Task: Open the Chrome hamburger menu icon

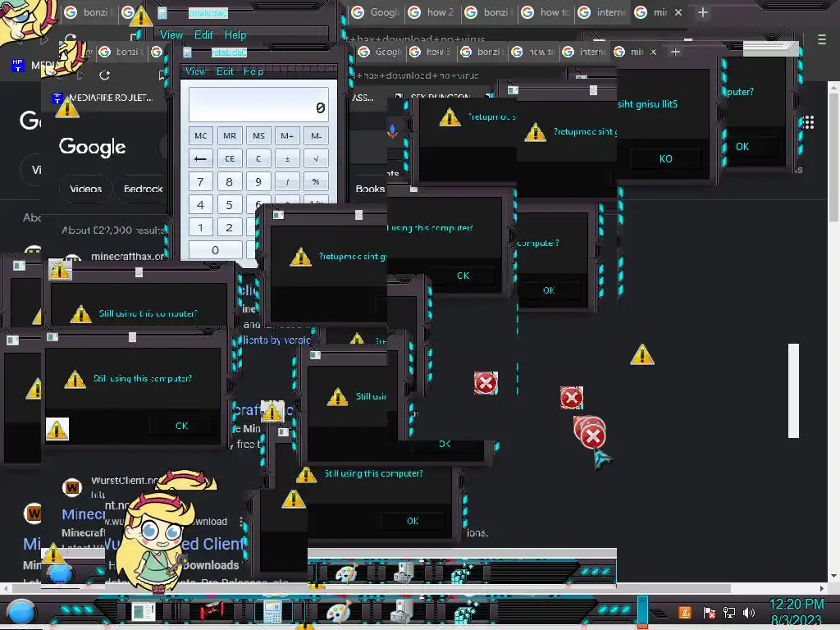Action: (822, 39)
